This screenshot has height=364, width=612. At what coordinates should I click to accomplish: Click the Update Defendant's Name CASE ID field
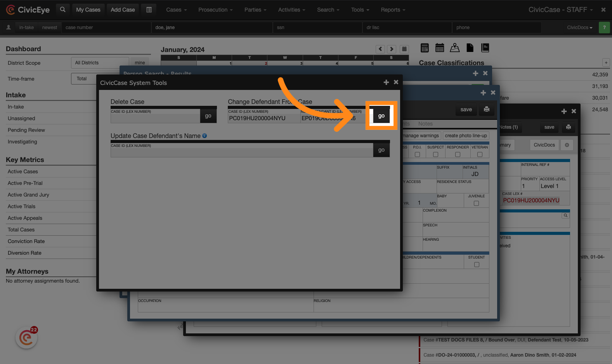[242, 150]
